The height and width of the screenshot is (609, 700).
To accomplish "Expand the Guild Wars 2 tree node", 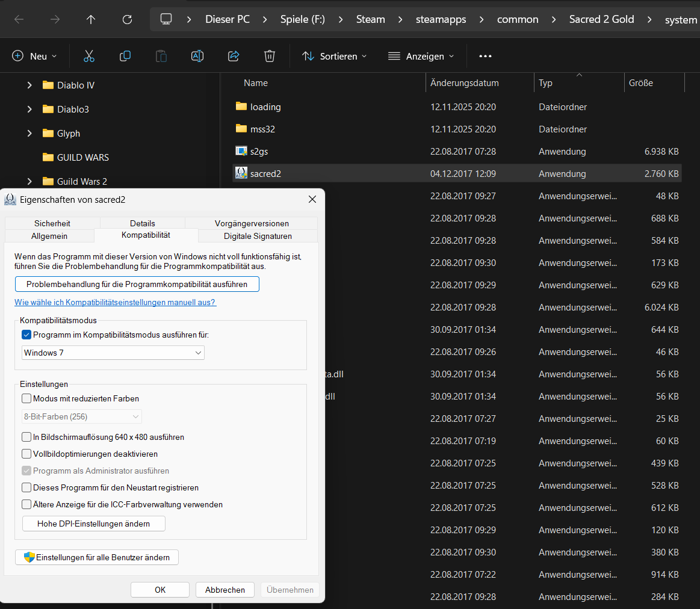I will [x=29, y=181].
